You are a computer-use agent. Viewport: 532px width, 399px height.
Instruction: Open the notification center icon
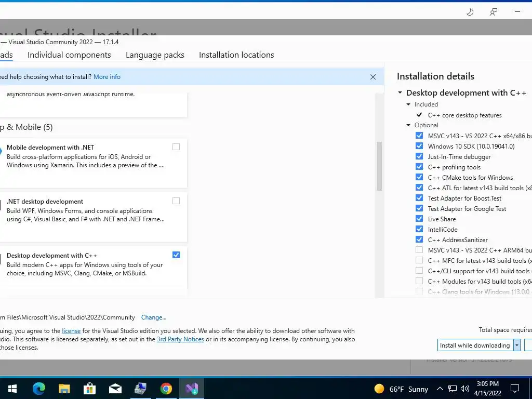515,389
